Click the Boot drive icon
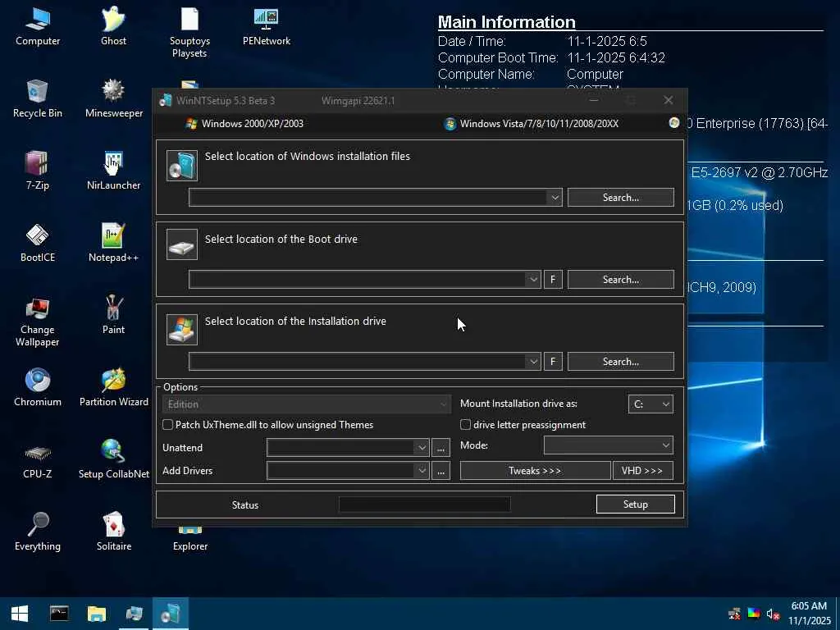The image size is (840, 630). (181, 244)
